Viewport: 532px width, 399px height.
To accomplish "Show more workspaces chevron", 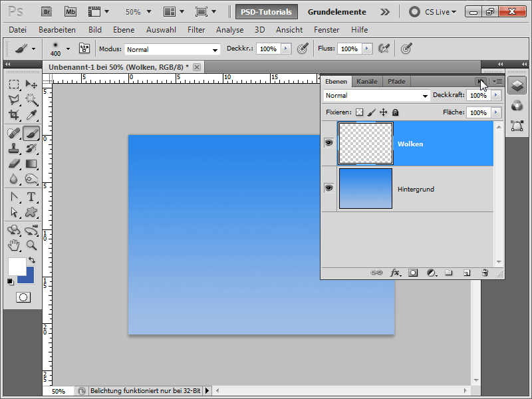I will (385, 12).
